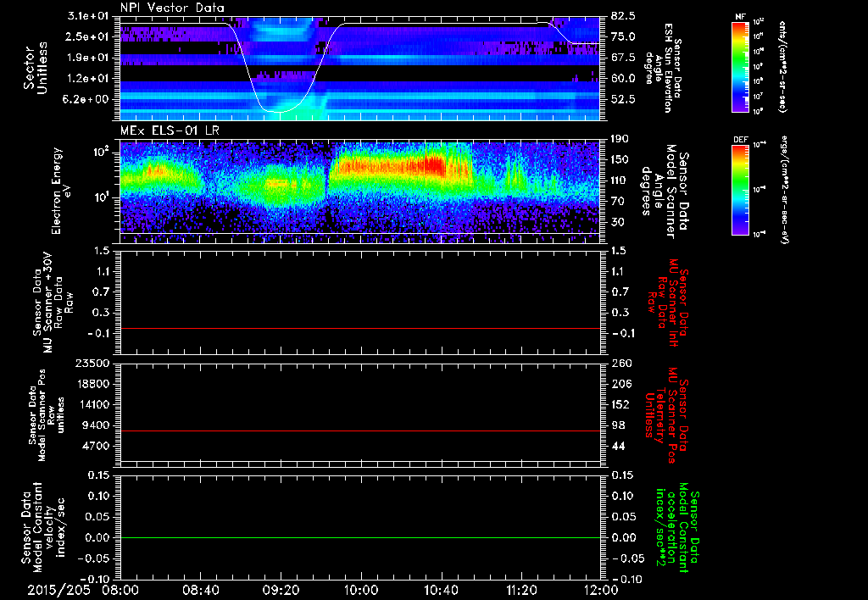The image size is (868, 600).
Task: Click the 9400 scanner position tick
Action: [95, 425]
